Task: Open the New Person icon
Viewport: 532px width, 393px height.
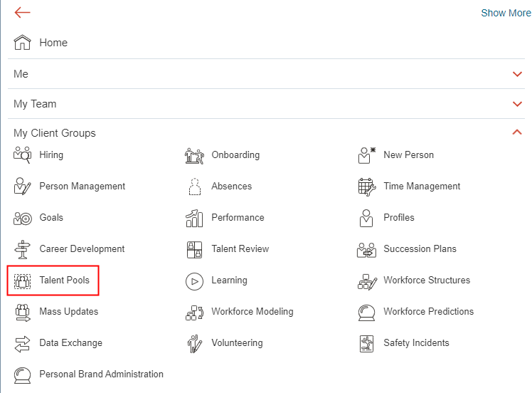Action: (x=367, y=155)
